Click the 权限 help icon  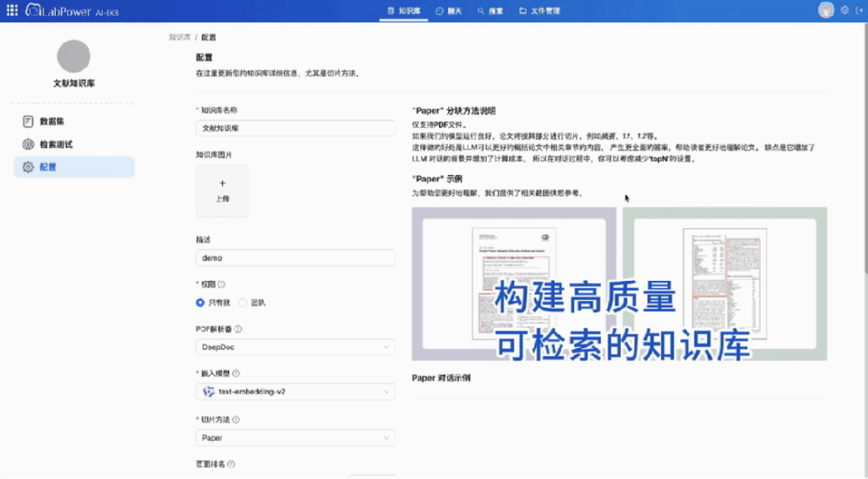[221, 285]
